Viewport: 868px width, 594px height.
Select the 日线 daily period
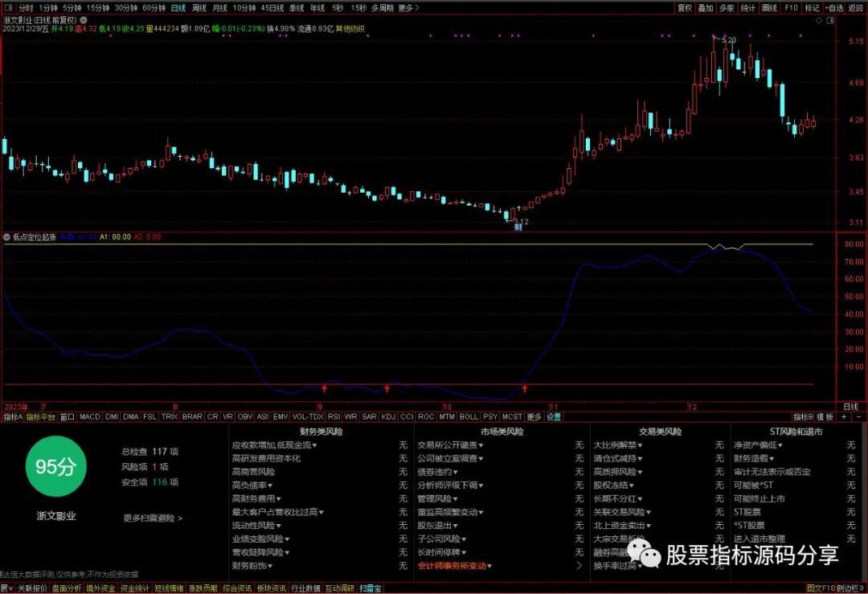178,8
